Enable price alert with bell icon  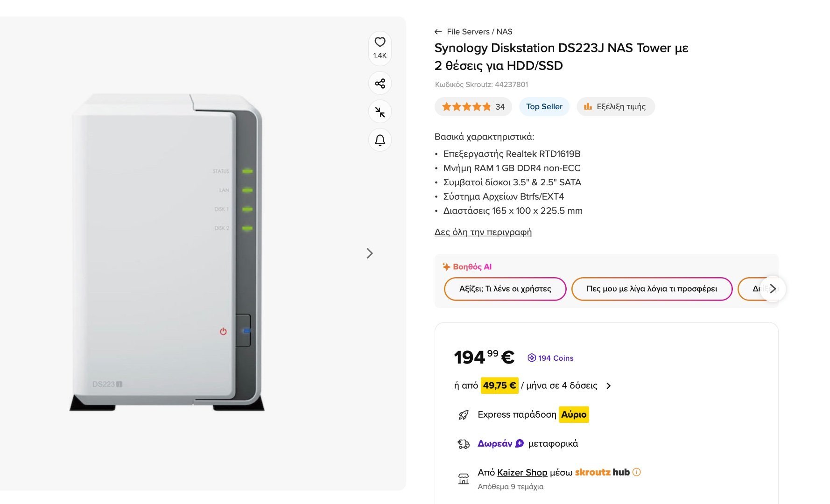coord(380,140)
